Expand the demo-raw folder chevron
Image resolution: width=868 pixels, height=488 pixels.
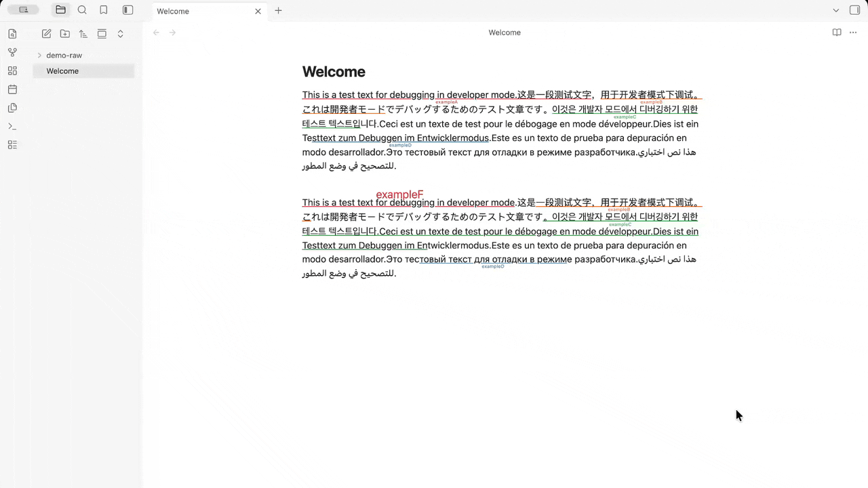tap(39, 56)
